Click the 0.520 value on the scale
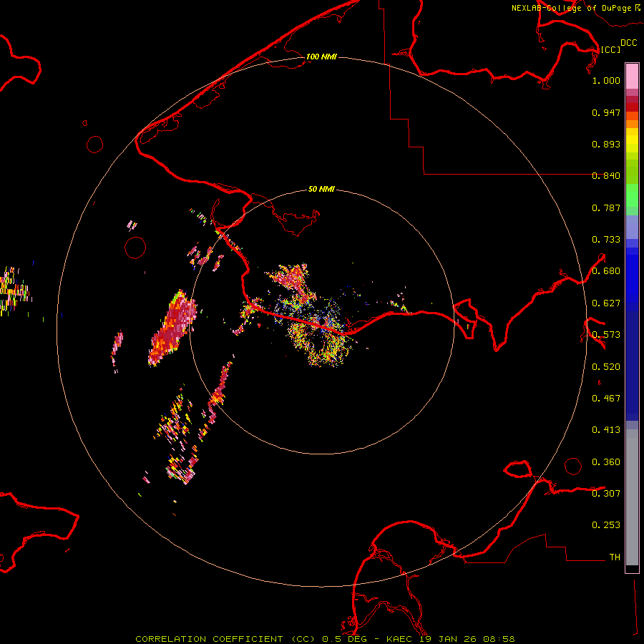 point(606,367)
